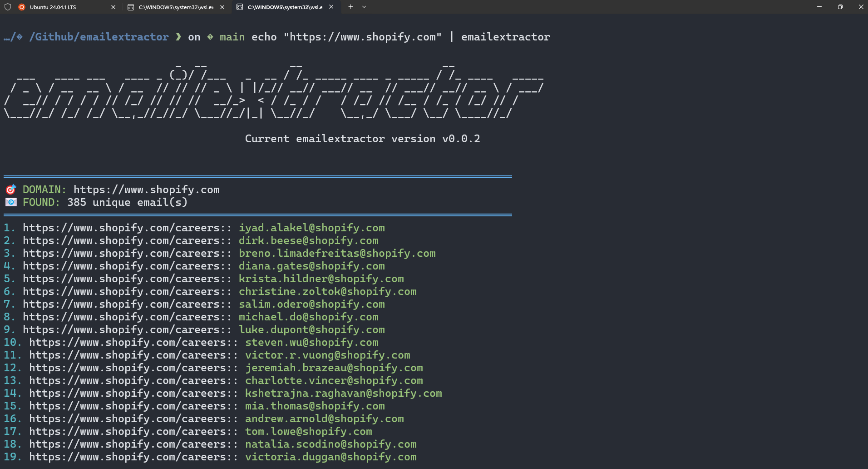Click the text '385 unique email(s)'
Screen dimensions: 868x469
pyautogui.click(x=128, y=202)
